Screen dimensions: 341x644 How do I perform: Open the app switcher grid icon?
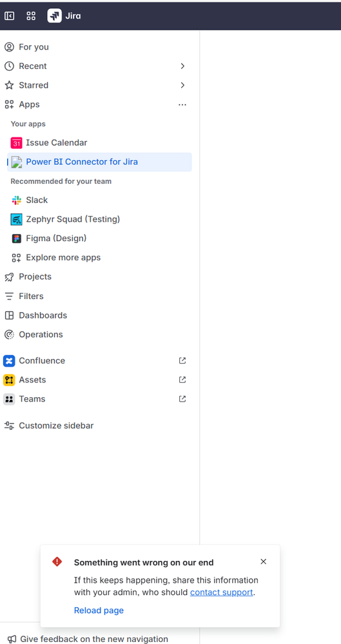[31, 16]
